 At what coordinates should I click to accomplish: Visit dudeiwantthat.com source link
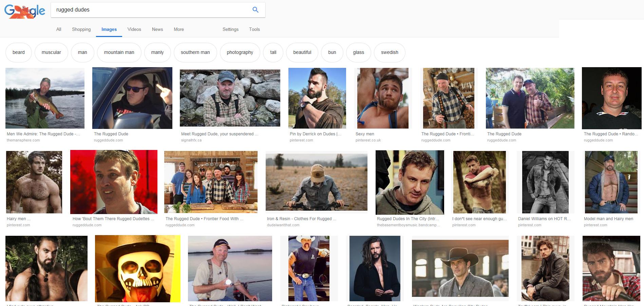pos(283,225)
